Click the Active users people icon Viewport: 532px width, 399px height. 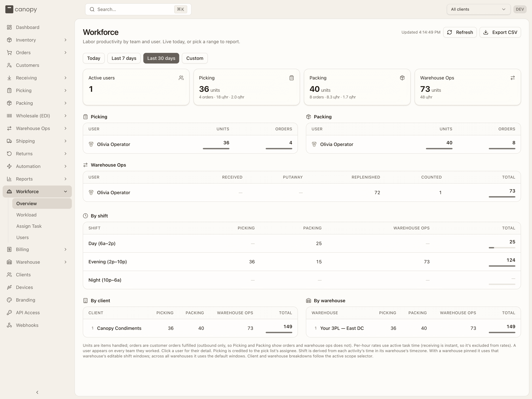coord(181,78)
